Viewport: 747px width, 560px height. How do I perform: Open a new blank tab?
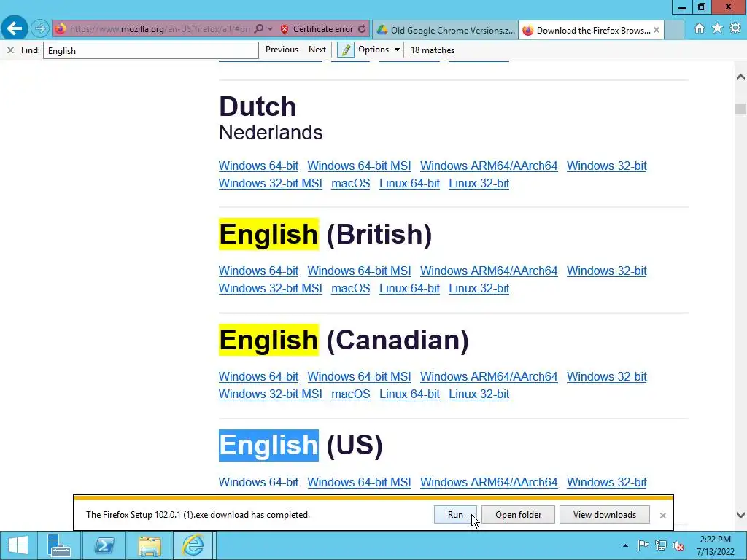click(674, 30)
